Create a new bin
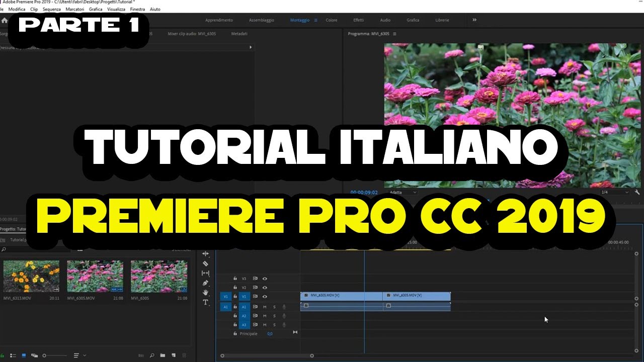644x362 pixels. click(163, 355)
